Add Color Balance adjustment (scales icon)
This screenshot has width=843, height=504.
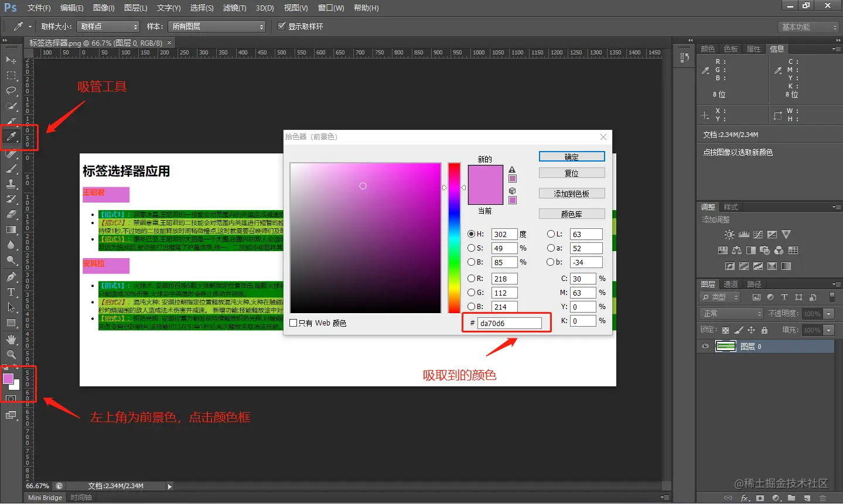(737, 250)
